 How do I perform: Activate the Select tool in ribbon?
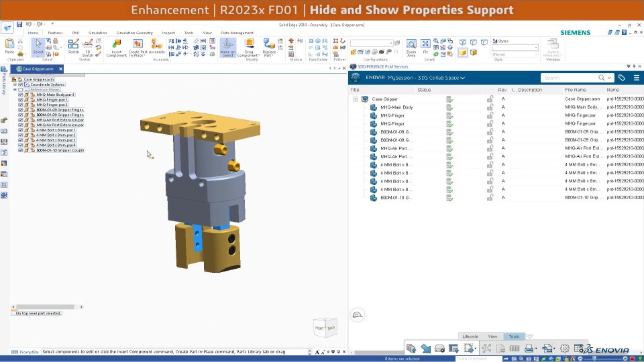[38, 47]
